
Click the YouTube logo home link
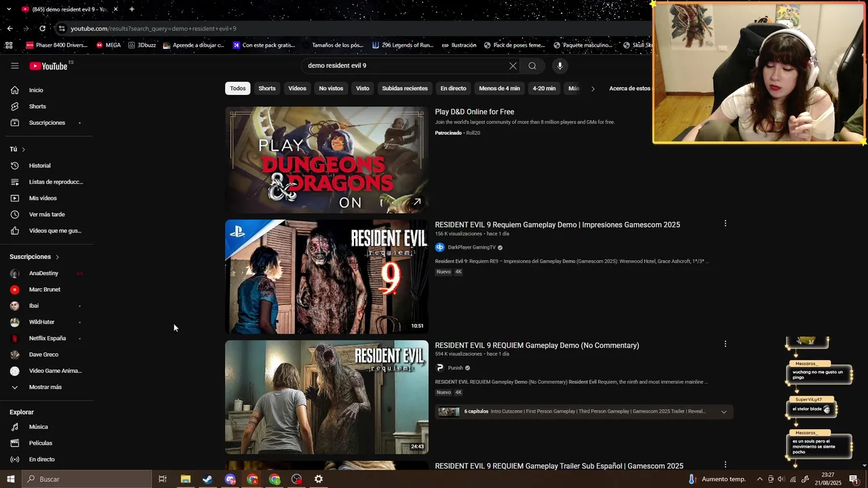[x=48, y=66]
